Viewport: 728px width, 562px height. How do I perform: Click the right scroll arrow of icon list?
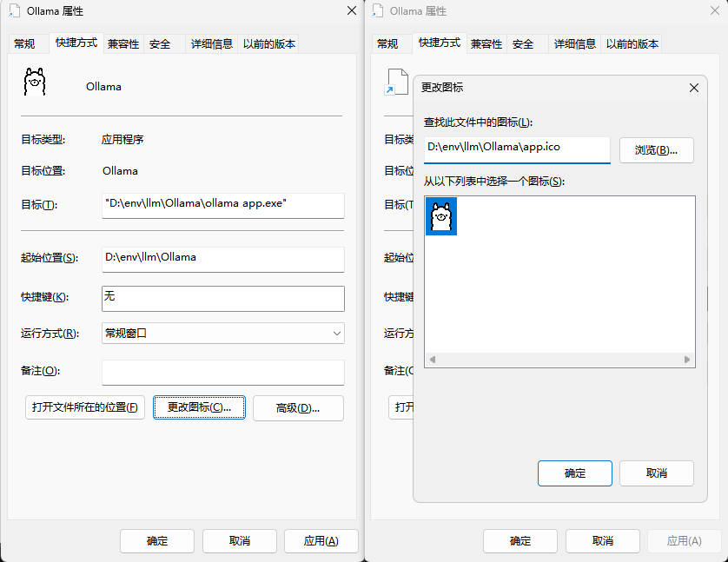(x=687, y=360)
